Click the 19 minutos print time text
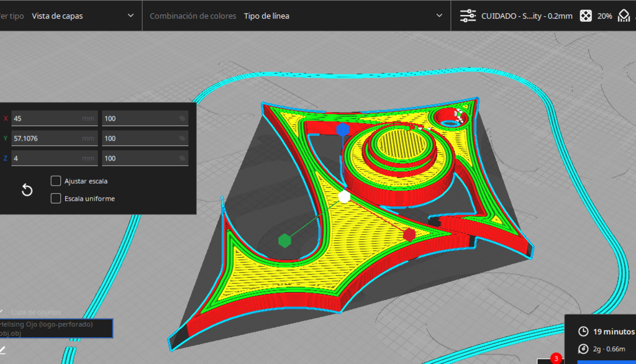 point(614,332)
